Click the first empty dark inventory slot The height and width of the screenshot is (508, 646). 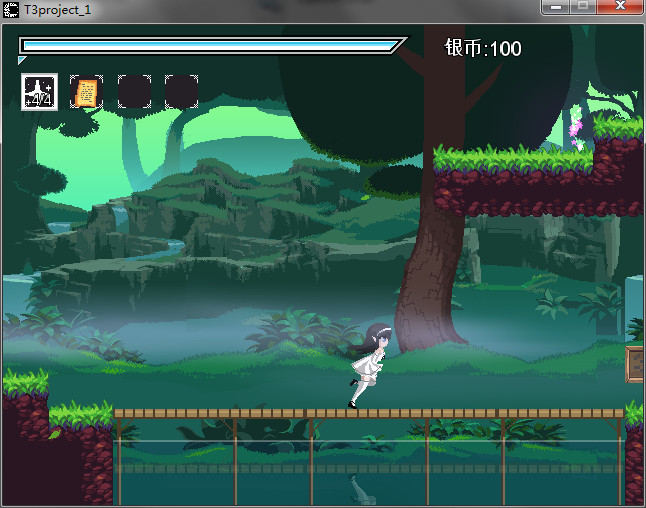click(x=134, y=92)
